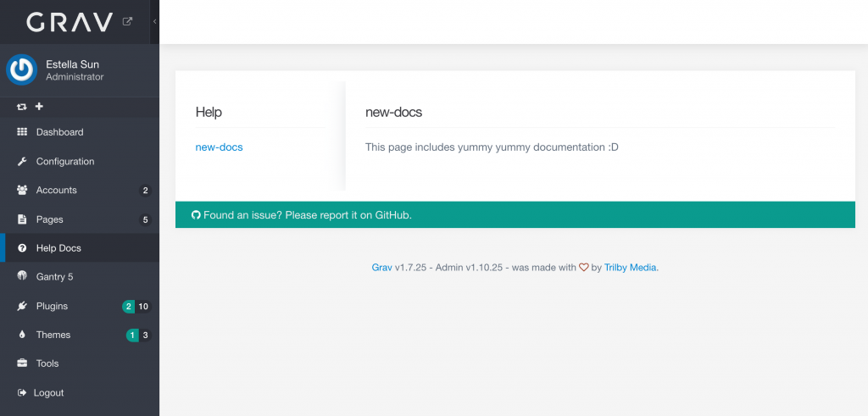Click the Dashboard grid icon
Viewport: 868px width, 416px height.
pyautogui.click(x=22, y=131)
